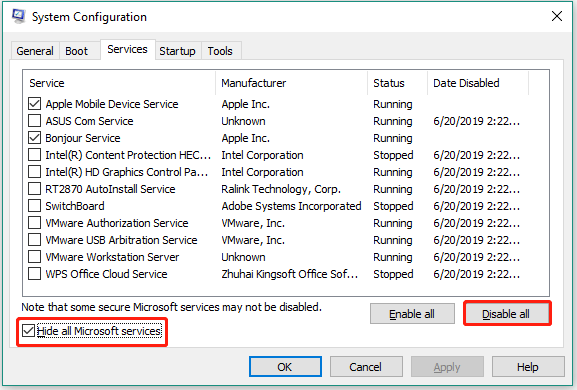Close the System Configuration window
The image size is (577, 390).
coord(557,16)
